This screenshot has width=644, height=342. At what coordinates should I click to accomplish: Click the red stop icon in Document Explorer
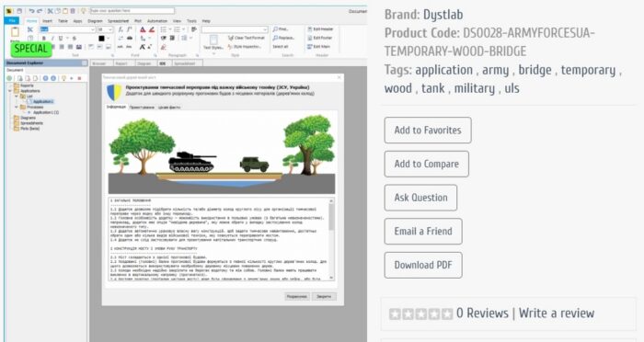80,78
